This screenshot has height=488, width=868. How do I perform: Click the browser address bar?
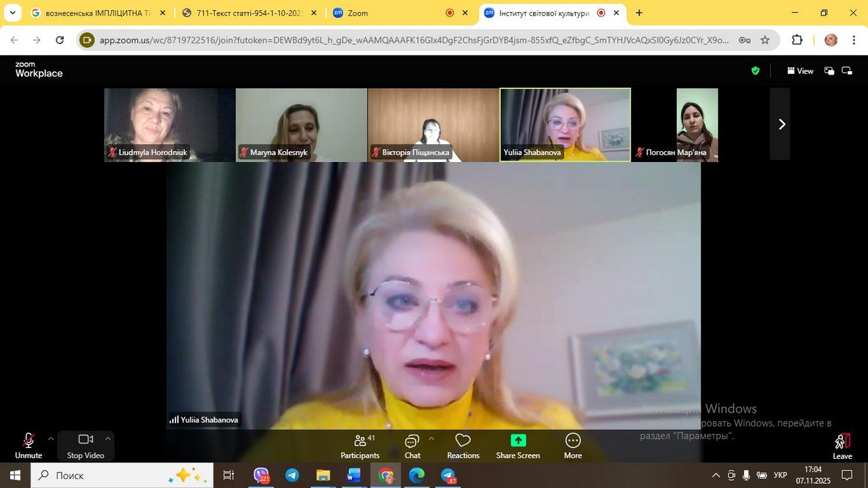click(x=414, y=40)
